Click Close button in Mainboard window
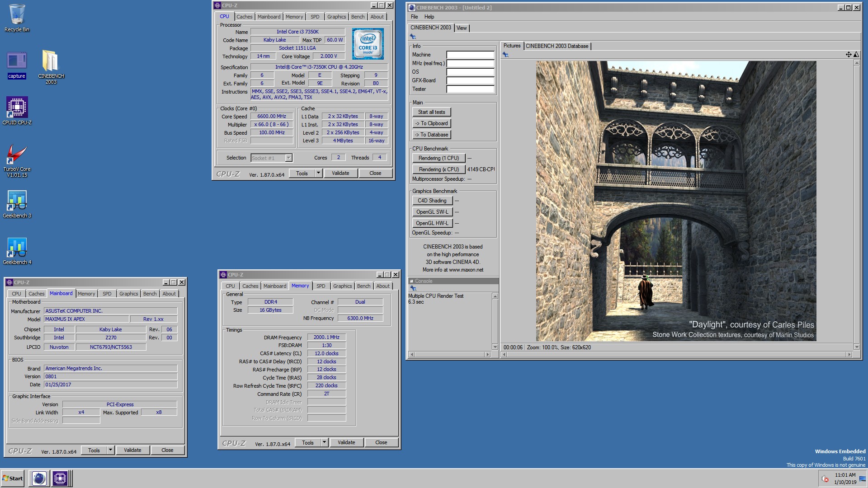 point(167,450)
